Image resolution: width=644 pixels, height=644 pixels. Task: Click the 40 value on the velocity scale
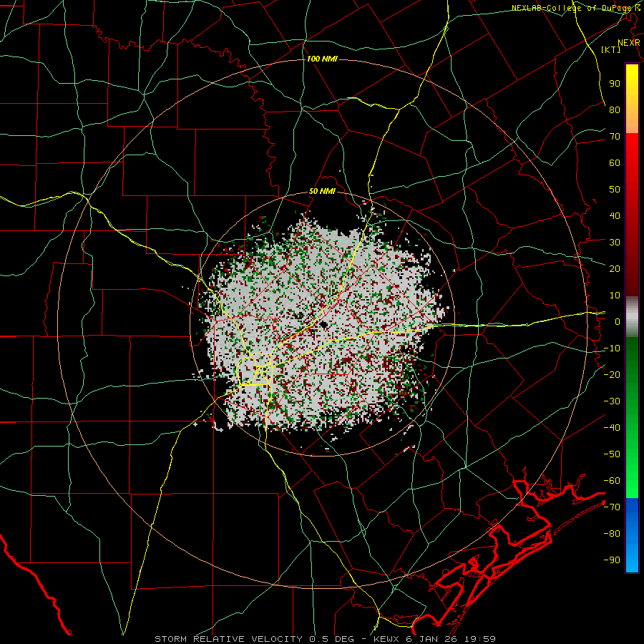click(615, 215)
